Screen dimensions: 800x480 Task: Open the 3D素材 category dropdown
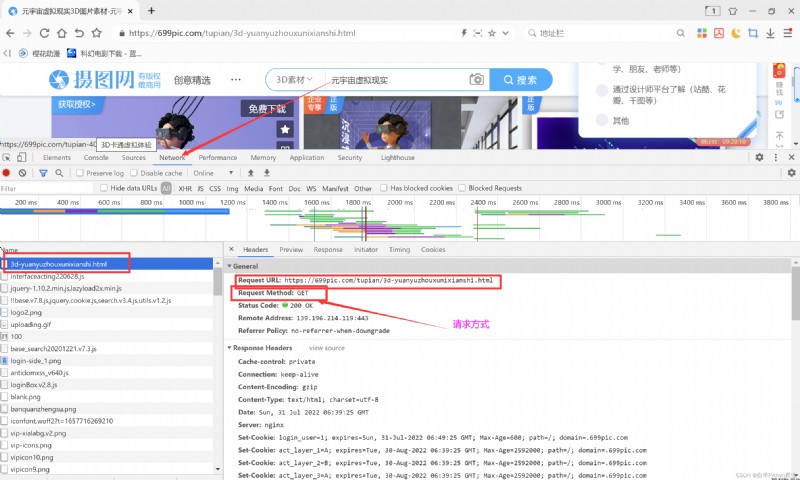point(294,80)
